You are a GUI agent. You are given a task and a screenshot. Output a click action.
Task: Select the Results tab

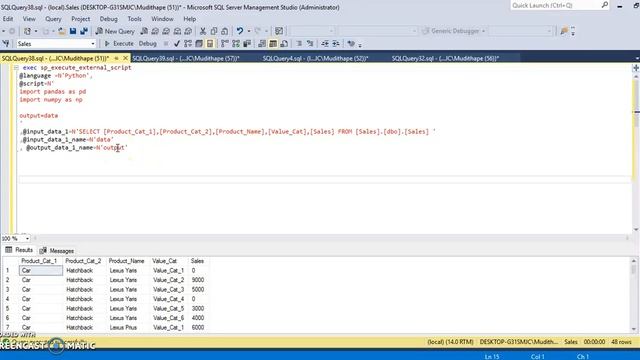19,250
